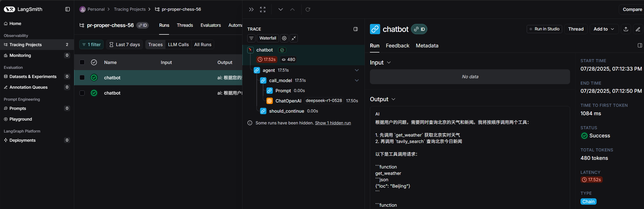The image size is (644, 209).
Task: Switch to Evaluators tab
Action: (x=211, y=25)
